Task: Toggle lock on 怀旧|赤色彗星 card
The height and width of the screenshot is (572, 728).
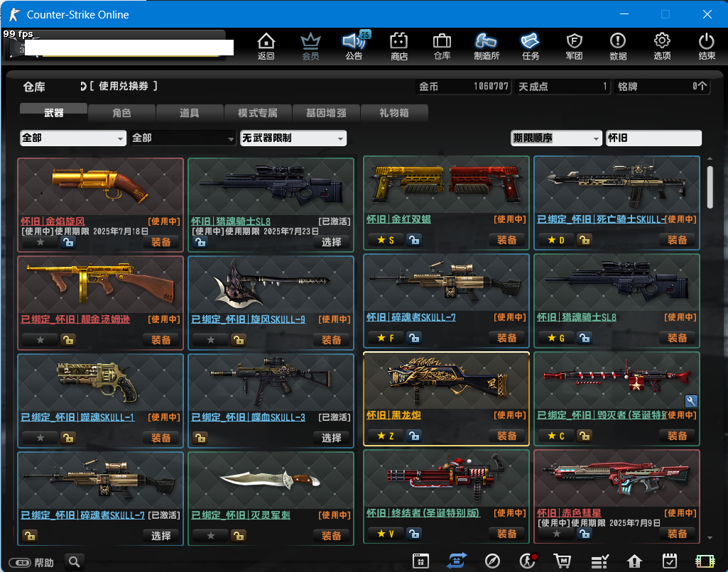Action: tap(584, 534)
